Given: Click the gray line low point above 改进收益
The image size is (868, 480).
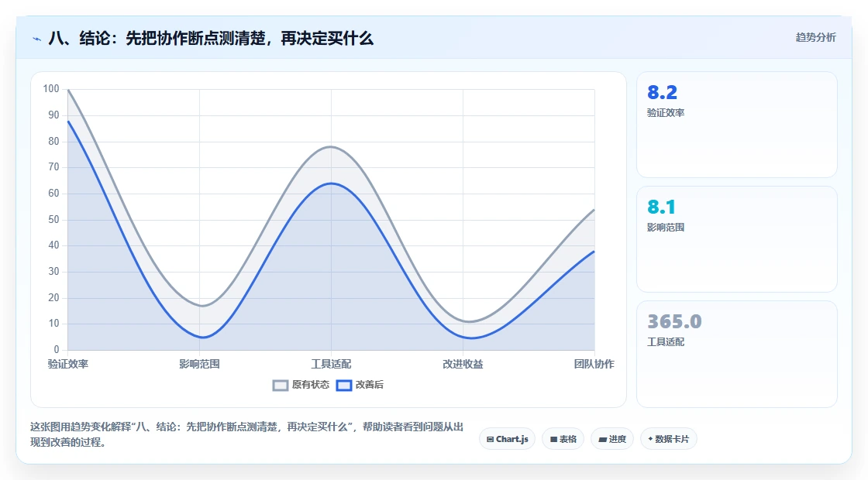Looking at the screenshot, I should tap(468, 321).
